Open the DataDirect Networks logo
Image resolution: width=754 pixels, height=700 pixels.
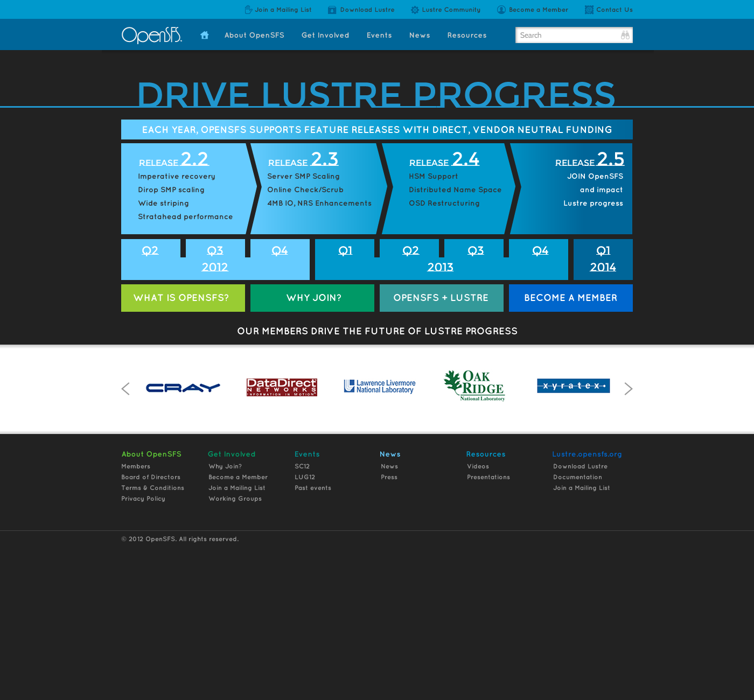[x=282, y=387]
